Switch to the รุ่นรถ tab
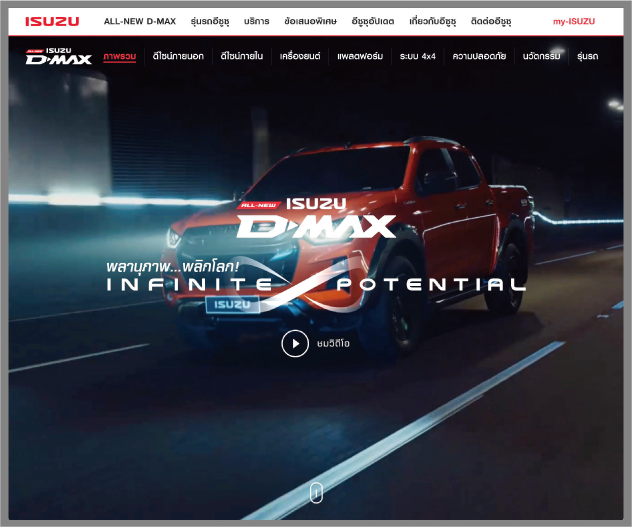632x527 pixels. [587, 56]
